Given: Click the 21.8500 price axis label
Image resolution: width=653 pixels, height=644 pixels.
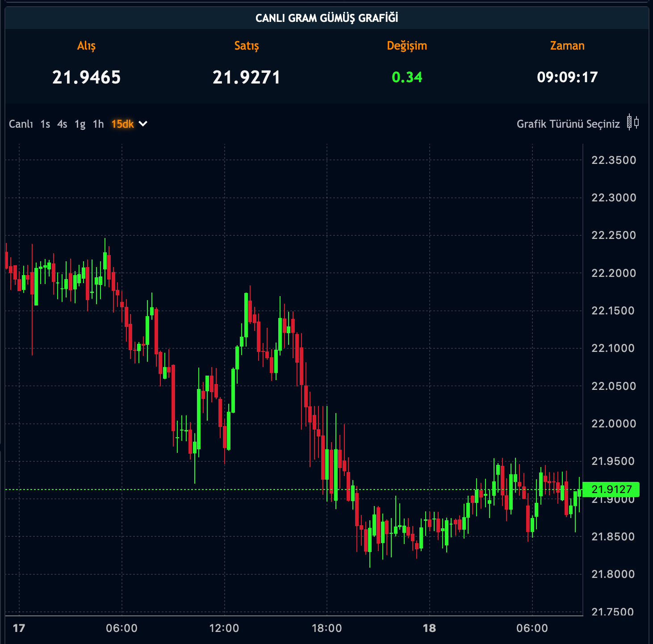Looking at the screenshot, I should click(613, 536).
